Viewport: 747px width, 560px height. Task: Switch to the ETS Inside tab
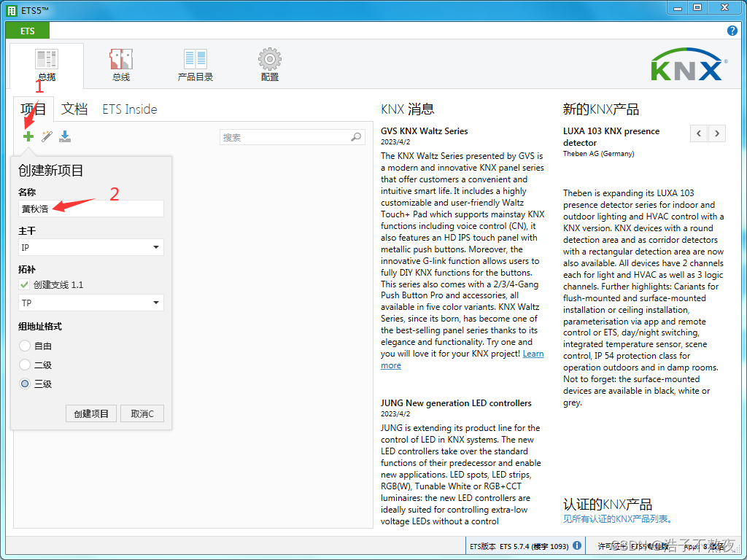click(130, 109)
